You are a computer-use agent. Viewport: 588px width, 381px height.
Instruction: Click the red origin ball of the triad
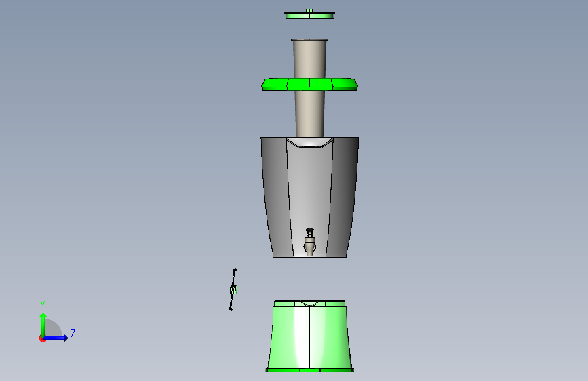42,338
